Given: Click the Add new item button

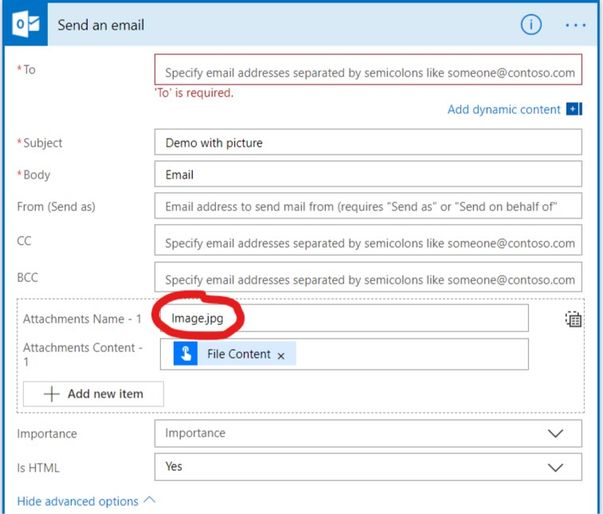Looking at the screenshot, I should click(93, 394).
